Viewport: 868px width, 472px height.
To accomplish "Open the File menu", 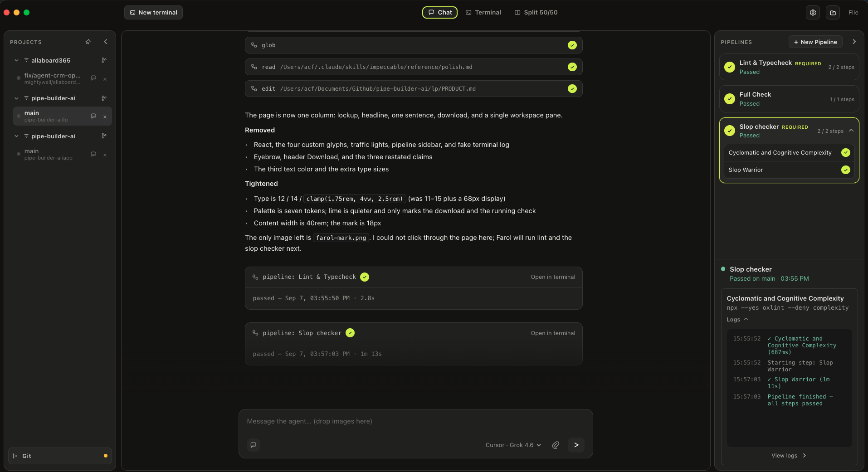I will click(x=853, y=13).
